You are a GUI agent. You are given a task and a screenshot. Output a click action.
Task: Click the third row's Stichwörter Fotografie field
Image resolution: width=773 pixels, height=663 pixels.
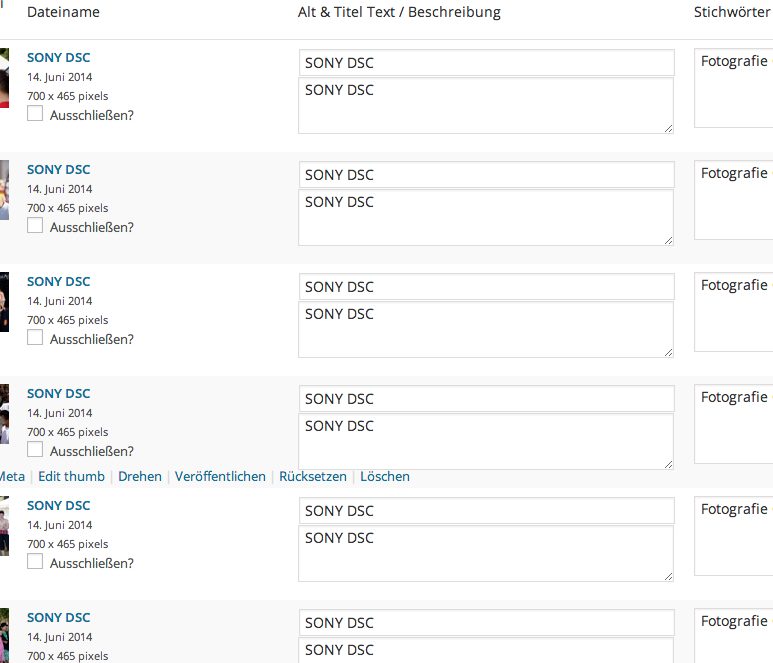pyautogui.click(x=734, y=312)
